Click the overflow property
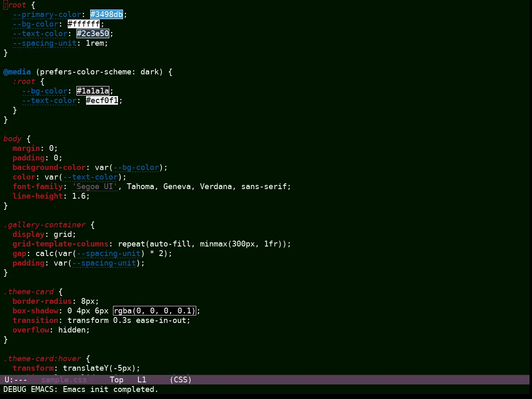 pyautogui.click(x=31, y=330)
